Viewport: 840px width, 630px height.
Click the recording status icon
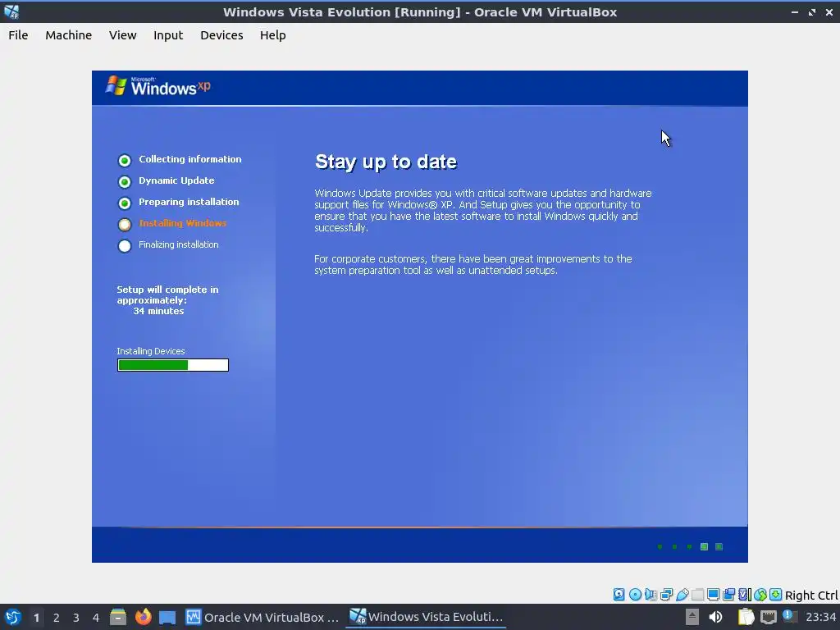point(728,594)
